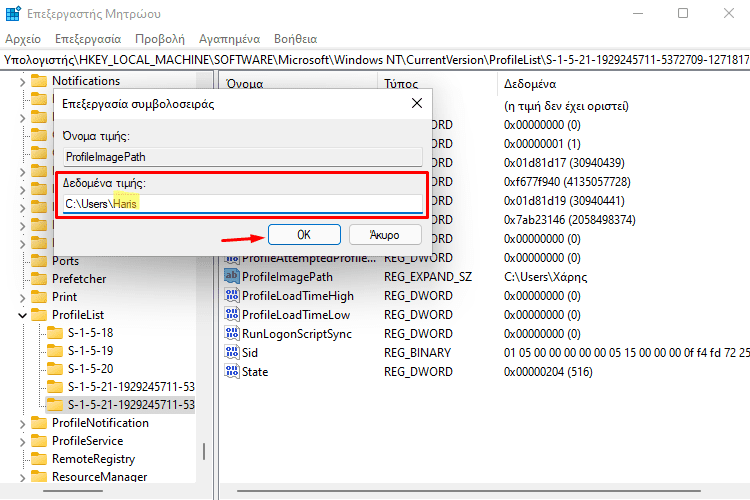Expand the ResourceManager tree node
750x500 pixels.
[x=22, y=478]
